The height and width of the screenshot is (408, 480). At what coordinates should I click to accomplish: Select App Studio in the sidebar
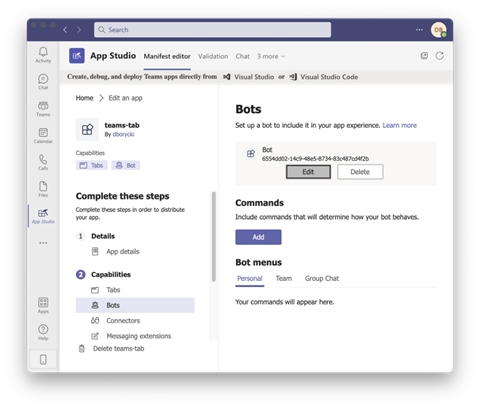click(43, 216)
